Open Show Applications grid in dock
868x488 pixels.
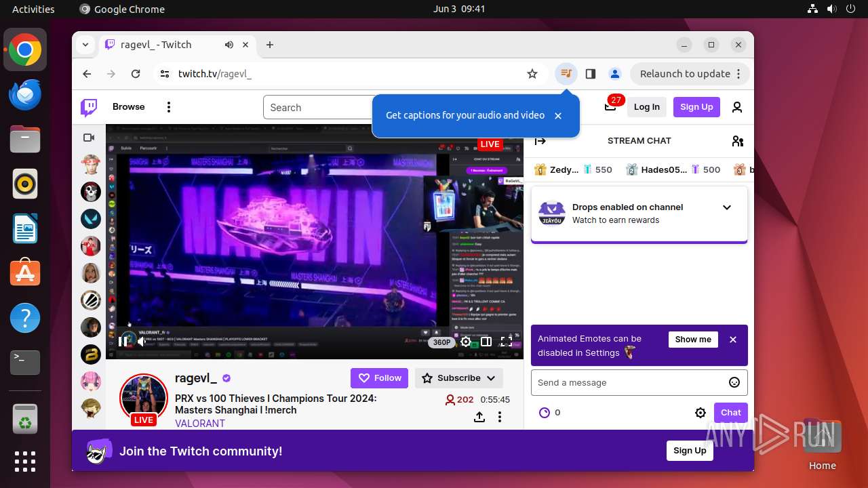point(25,462)
